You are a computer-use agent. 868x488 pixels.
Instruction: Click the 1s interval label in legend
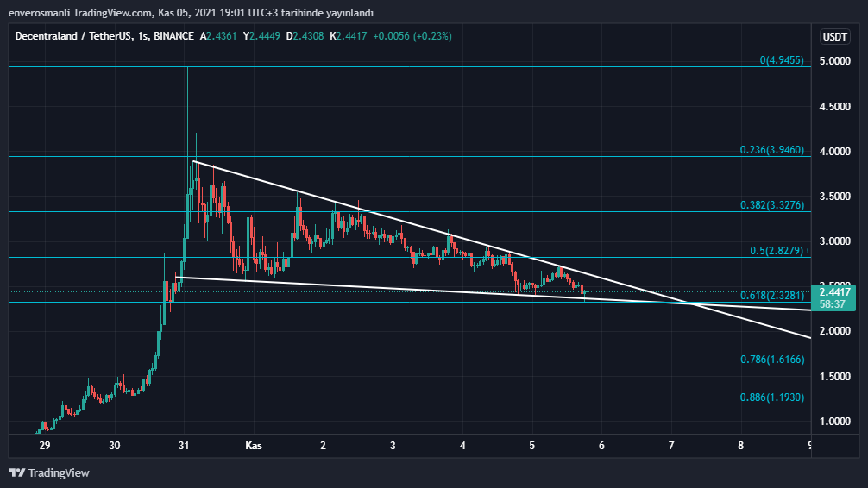pos(143,36)
